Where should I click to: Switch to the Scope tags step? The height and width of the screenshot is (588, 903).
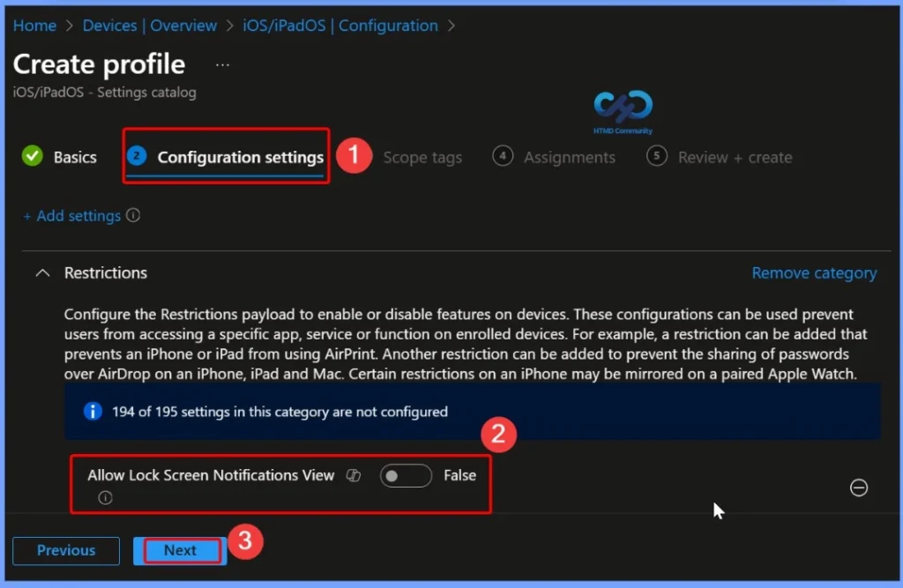[422, 157]
